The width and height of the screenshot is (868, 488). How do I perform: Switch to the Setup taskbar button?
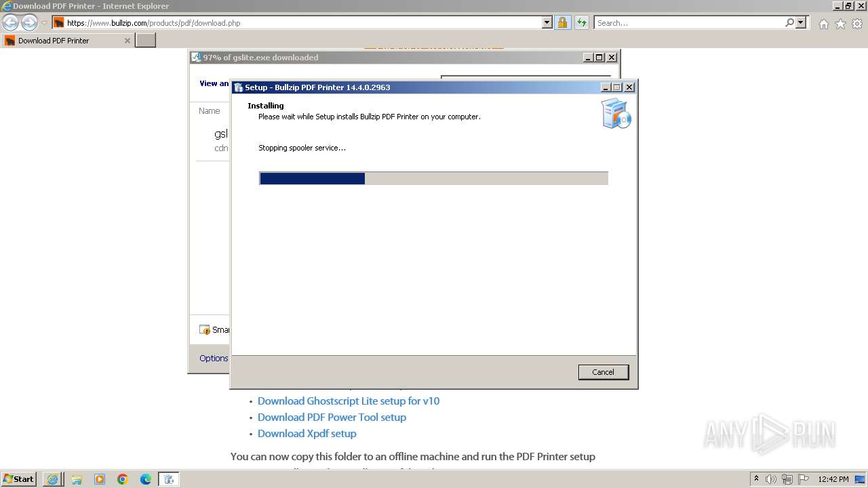(169, 479)
